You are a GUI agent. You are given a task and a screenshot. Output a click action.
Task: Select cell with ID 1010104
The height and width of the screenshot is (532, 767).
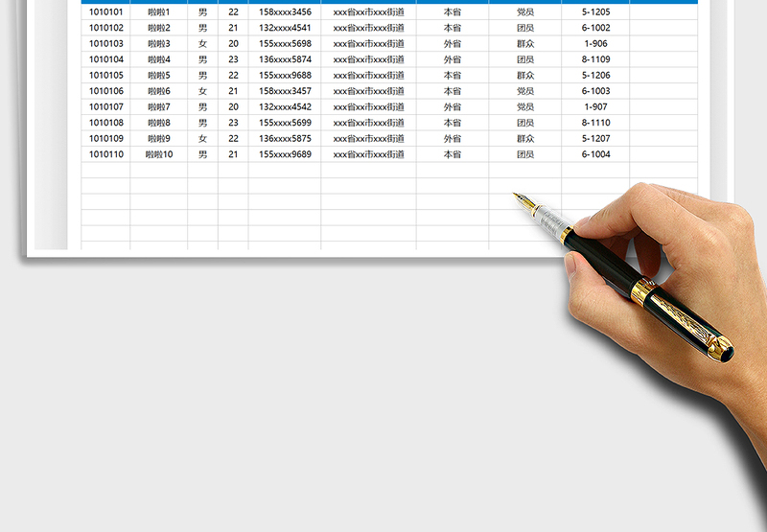click(105, 59)
